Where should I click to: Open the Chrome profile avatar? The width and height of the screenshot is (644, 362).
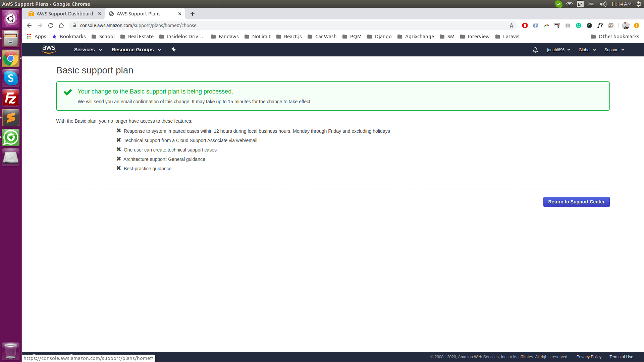(626, 25)
